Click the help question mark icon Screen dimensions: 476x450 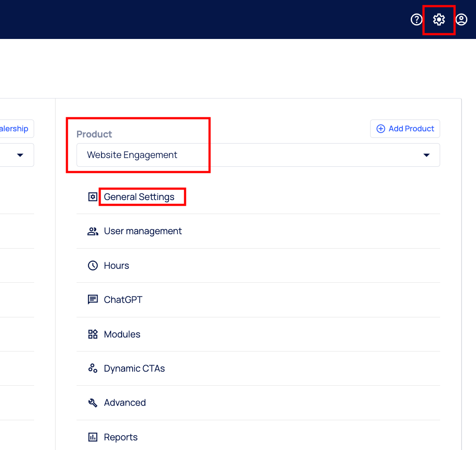pos(416,19)
